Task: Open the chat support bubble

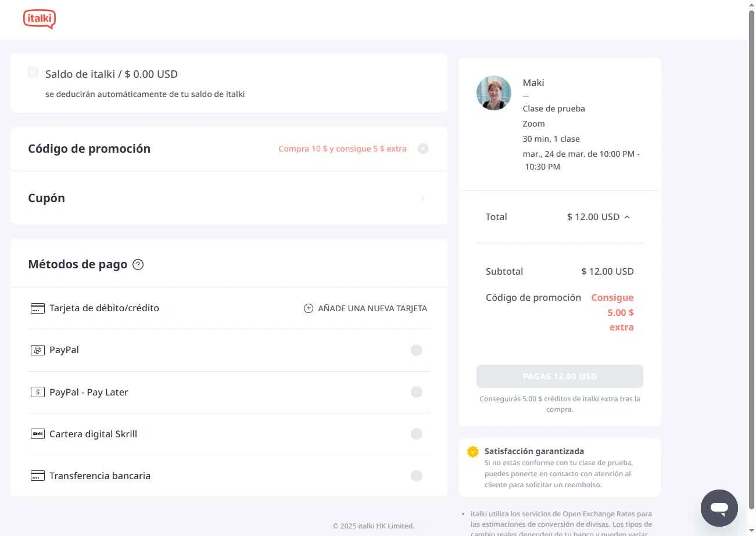Action: [x=719, y=508]
